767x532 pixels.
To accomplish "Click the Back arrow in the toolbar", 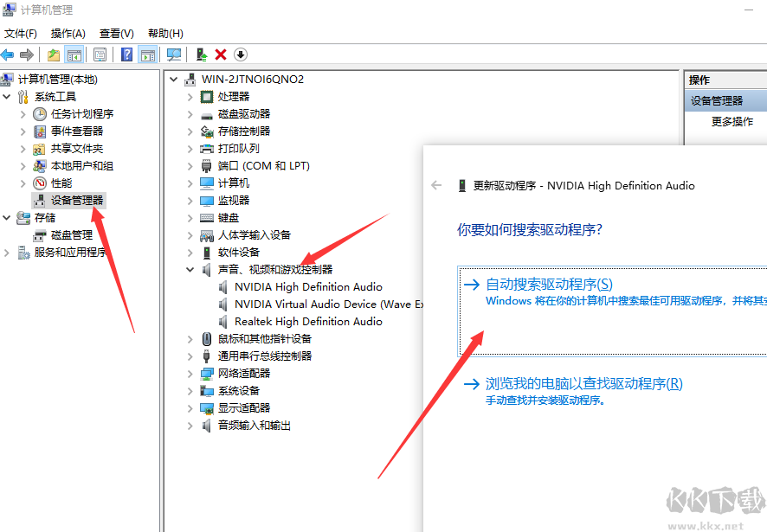I will [x=9, y=54].
